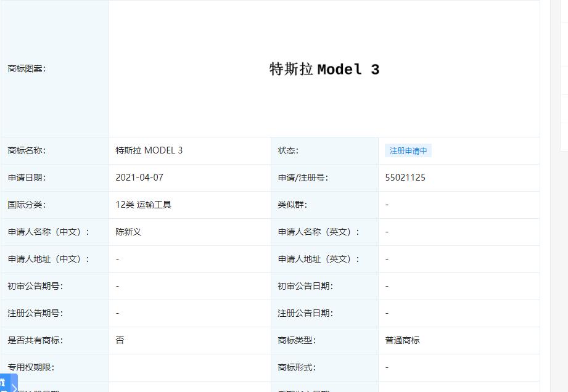This screenshot has width=568, height=392.
Task: Click the 特斯拉 Model 3 trademark image
Action: coord(324,70)
